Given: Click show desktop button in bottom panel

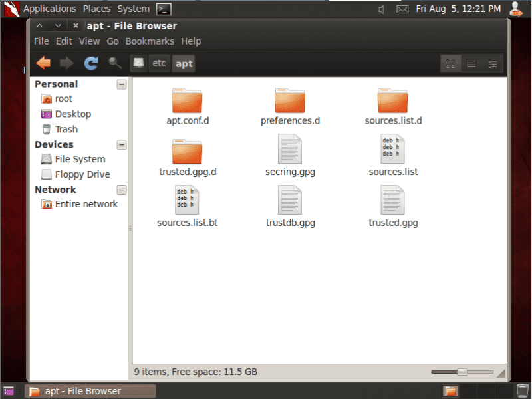Looking at the screenshot, I should pyautogui.click(x=9, y=391).
